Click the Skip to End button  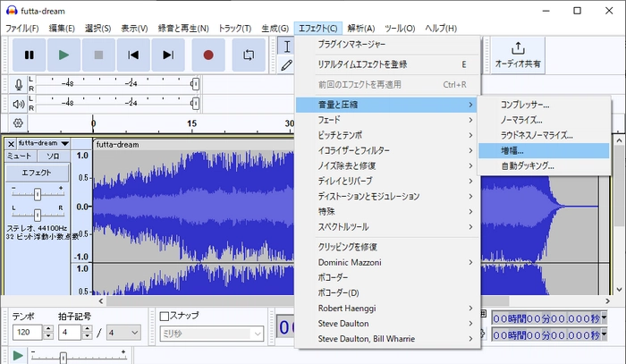168,55
